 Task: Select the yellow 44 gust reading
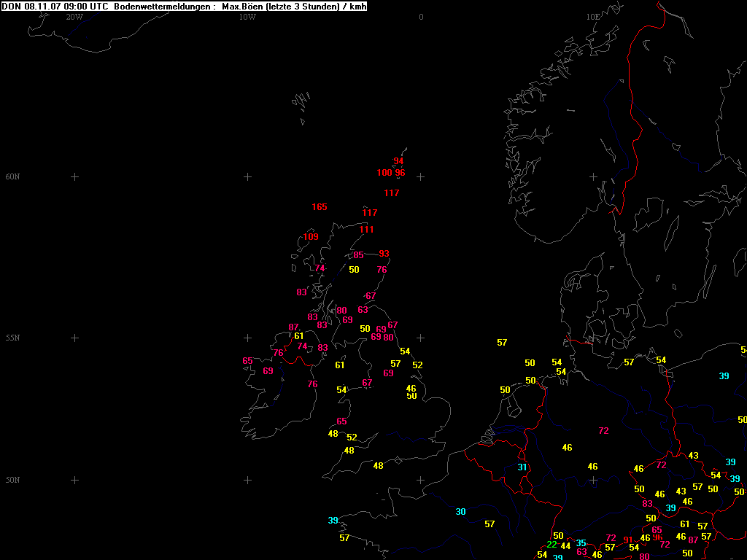click(x=565, y=546)
